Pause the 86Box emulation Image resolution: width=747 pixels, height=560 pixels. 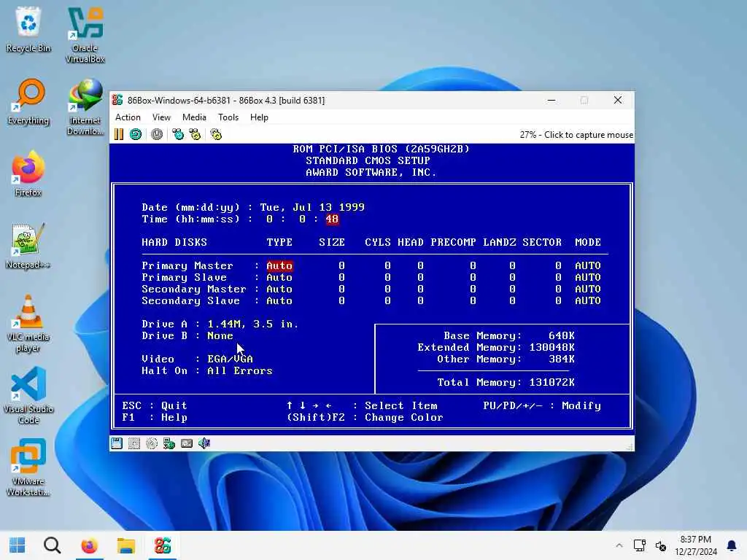point(119,134)
